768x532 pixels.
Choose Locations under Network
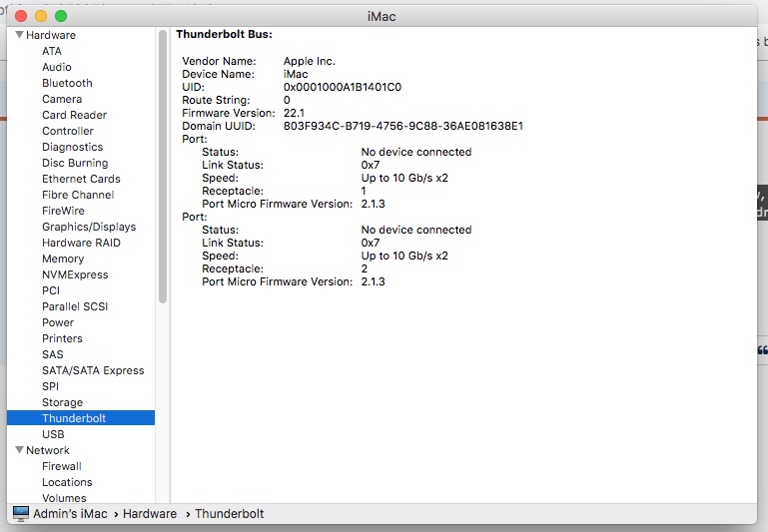click(67, 482)
